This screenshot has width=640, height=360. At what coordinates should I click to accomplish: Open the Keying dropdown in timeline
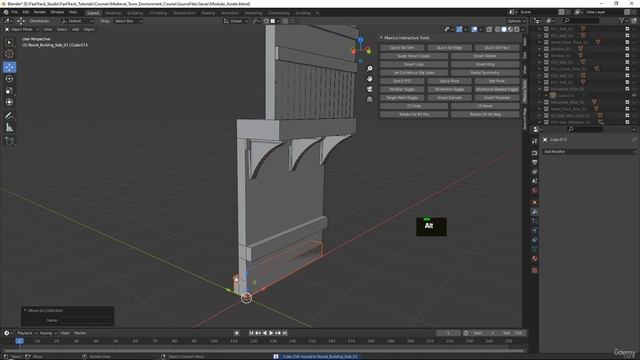pyautogui.click(x=48, y=333)
